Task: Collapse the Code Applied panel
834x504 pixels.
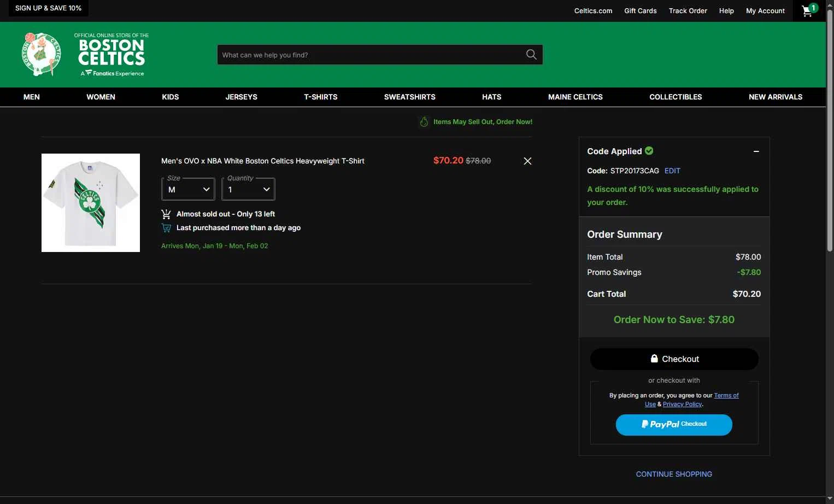Action: pos(756,151)
